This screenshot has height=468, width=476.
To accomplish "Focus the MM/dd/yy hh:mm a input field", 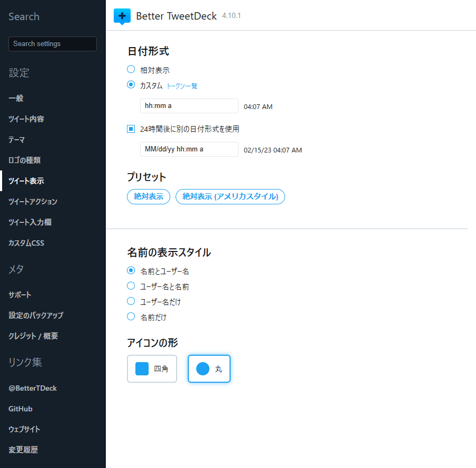I will 189,149.
